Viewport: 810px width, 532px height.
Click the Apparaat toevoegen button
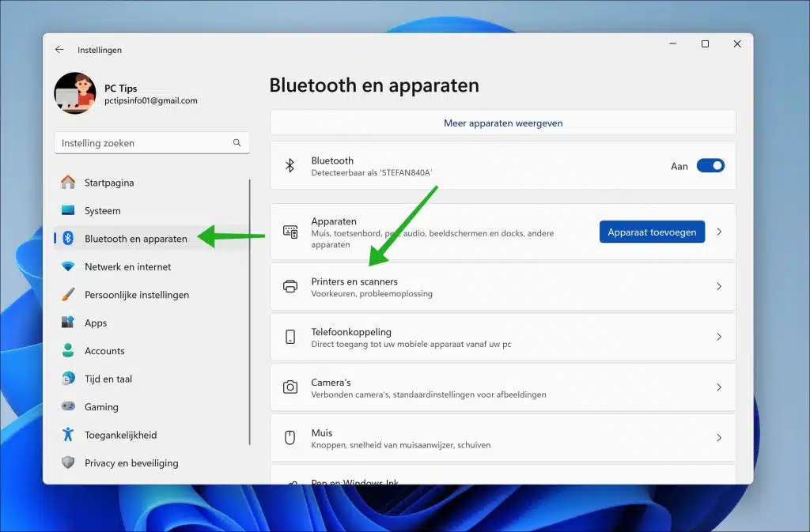click(652, 232)
